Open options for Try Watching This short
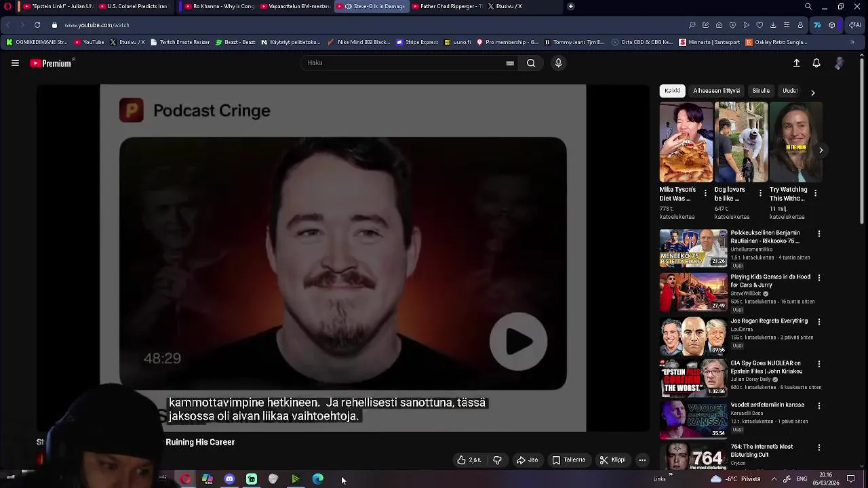Viewport: 868px width, 488px height. point(815,194)
